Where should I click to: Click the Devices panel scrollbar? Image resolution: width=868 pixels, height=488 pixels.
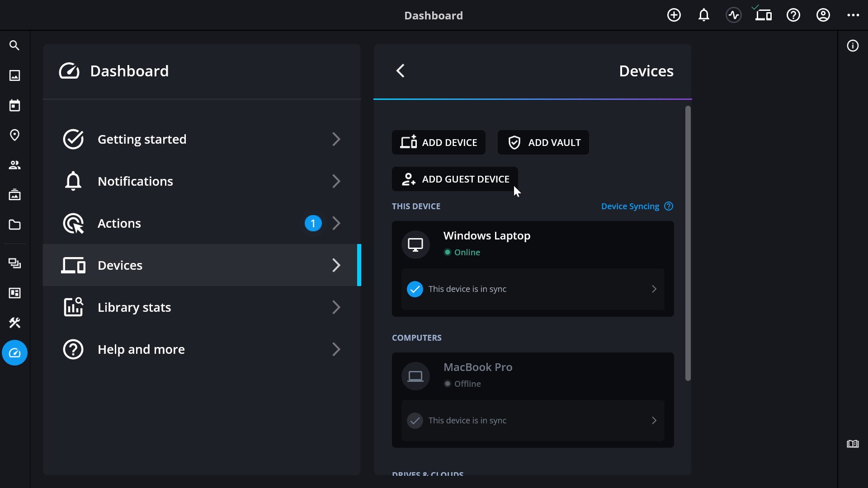click(688, 243)
